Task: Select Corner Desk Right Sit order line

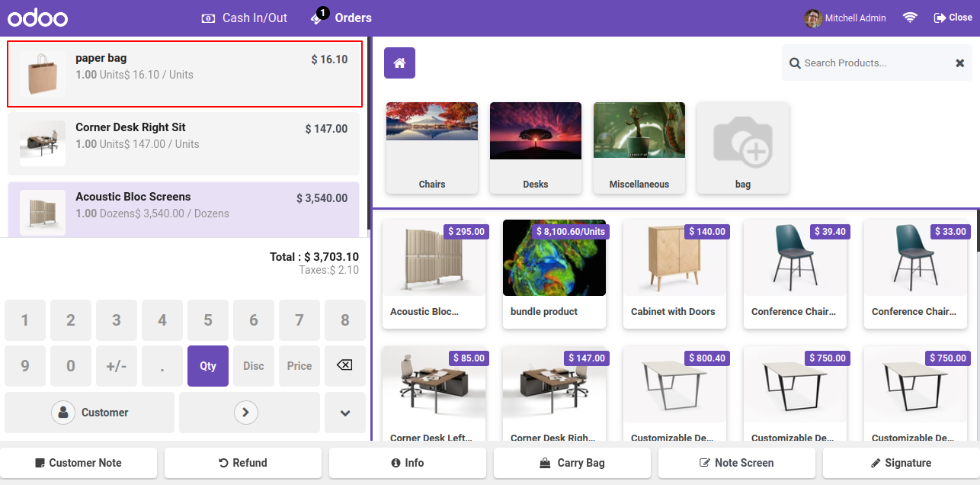Action: pos(184,143)
